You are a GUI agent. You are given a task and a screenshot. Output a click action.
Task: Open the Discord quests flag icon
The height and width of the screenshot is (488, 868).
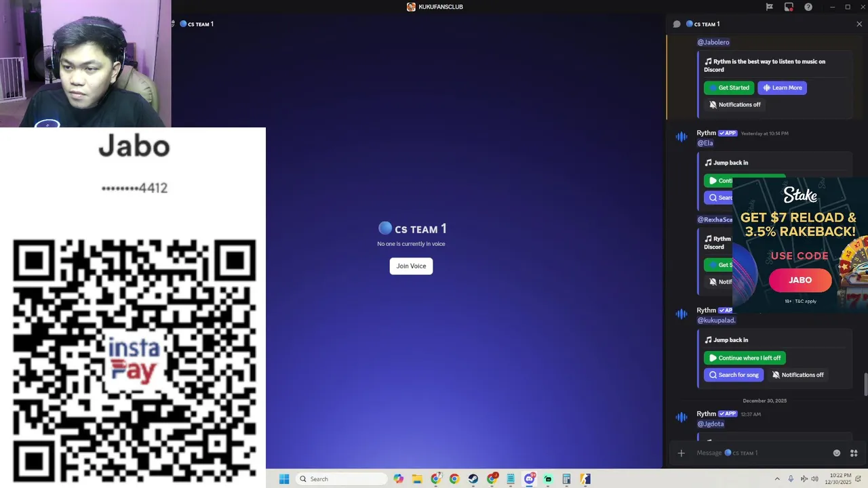769,7
